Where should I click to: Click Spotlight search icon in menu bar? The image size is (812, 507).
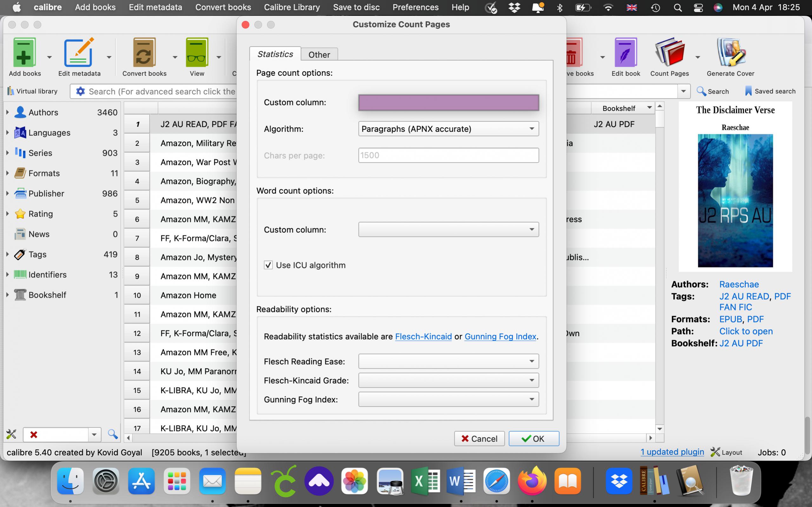pos(677,7)
